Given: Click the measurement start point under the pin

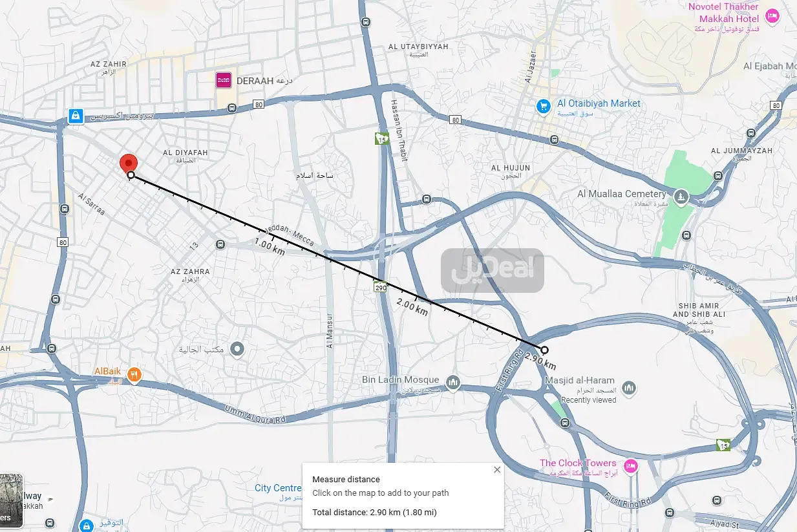Looking at the screenshot, I should [131, 175].
